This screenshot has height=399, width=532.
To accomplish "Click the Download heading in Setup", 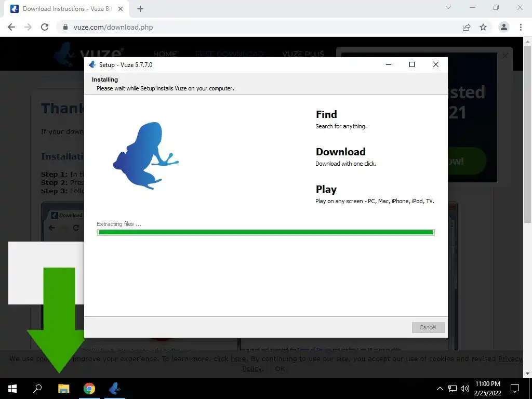I will coord(341,152).
